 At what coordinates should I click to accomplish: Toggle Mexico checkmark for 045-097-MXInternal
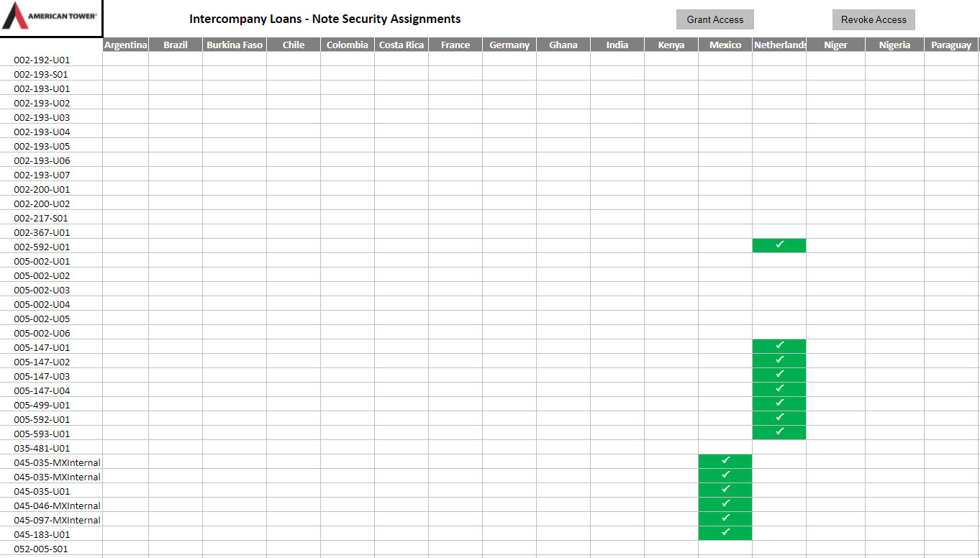tap(725, 519)
